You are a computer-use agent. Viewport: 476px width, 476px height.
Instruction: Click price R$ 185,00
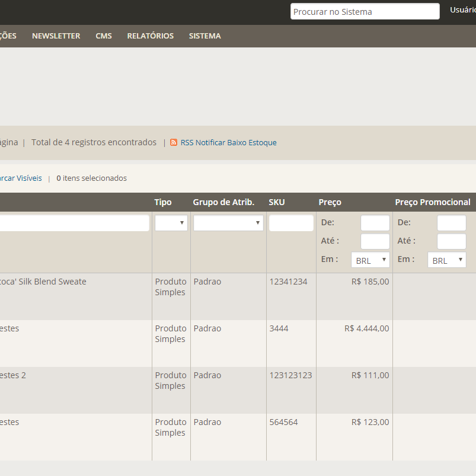click(x=370, y=282)
